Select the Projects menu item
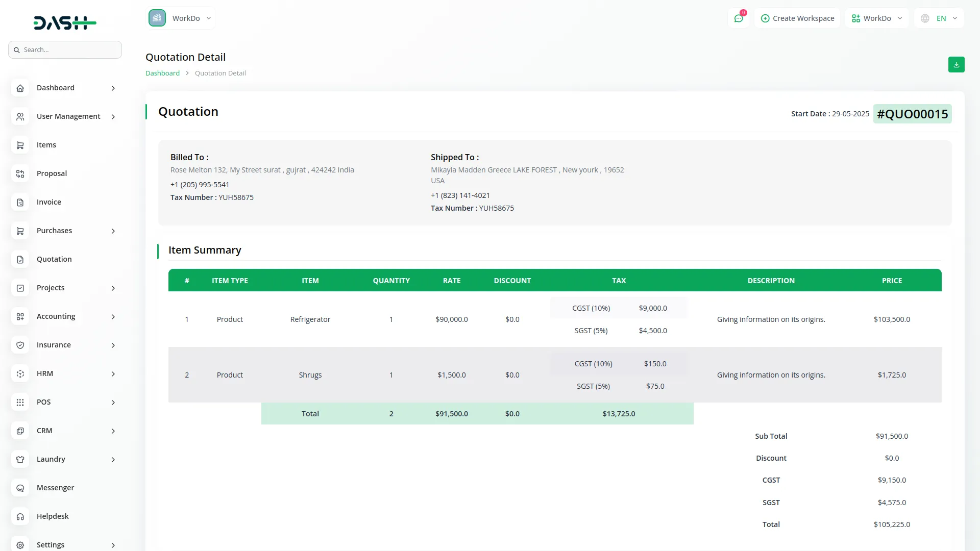The width and height of the screenshot is (980, 551). [51, 288]
